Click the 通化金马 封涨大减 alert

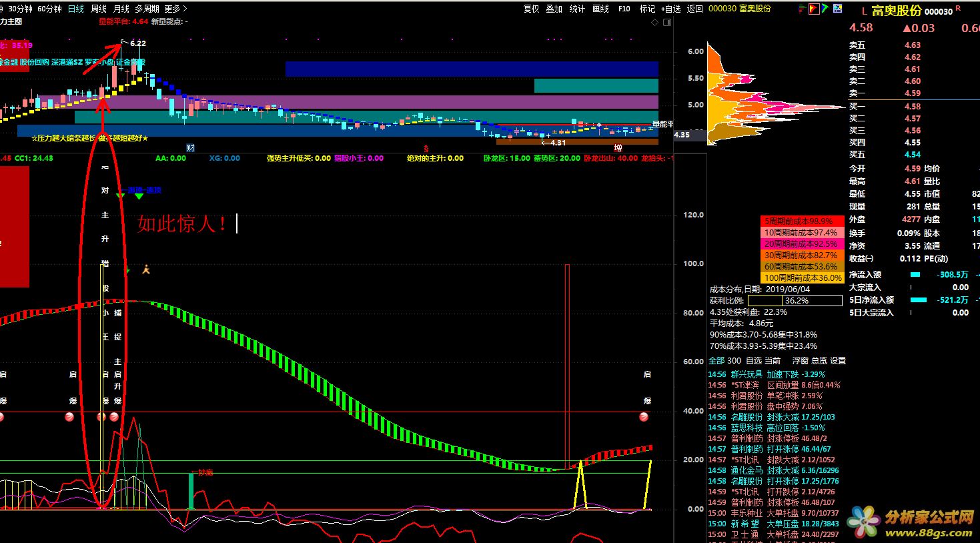[x=773, y=470]
